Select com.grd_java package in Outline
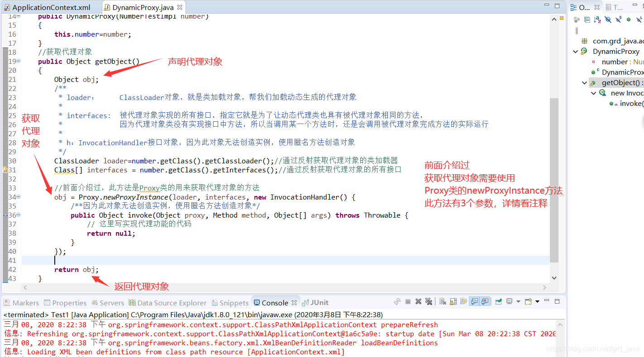Image resolution: width=644 pixels, height=357 pixels. [618, 41]
